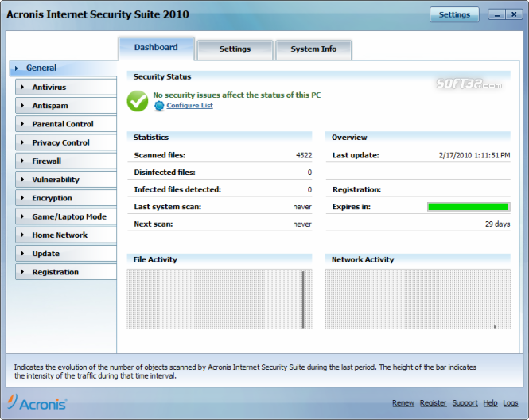
Task: Expand the Antivirus arrow
Action: pyautogui.click(x=22, y=87)
